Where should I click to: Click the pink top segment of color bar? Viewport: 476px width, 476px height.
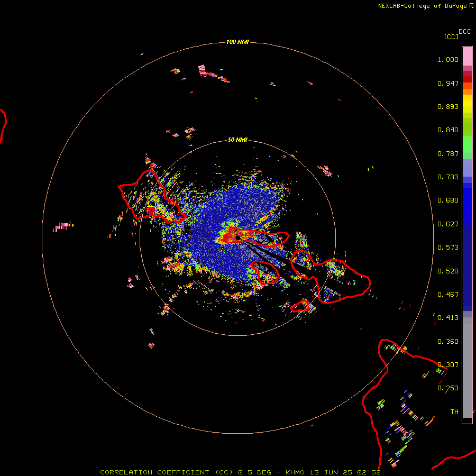tap(467, 56)
